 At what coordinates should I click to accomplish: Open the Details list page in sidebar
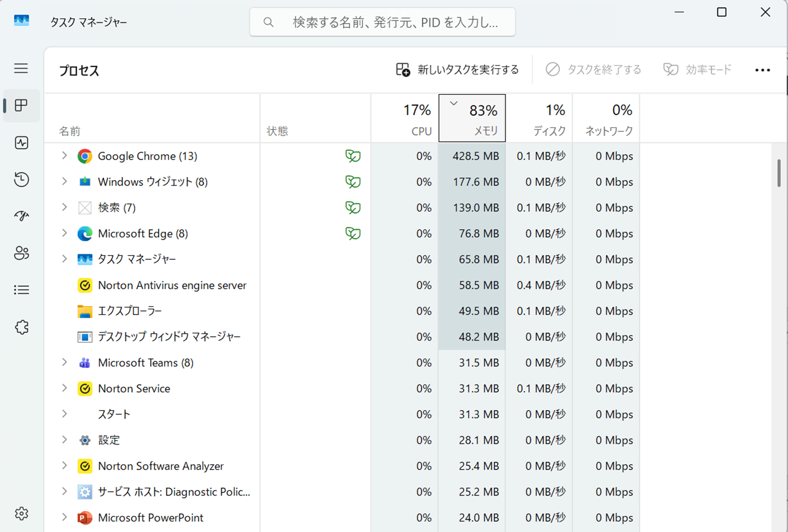pos(21,290)
